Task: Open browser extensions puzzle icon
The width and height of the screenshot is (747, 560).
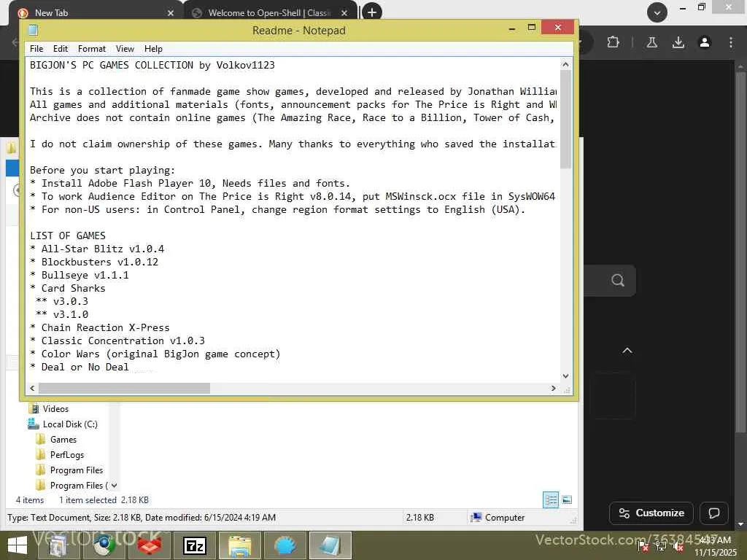Action: point(613,42)
